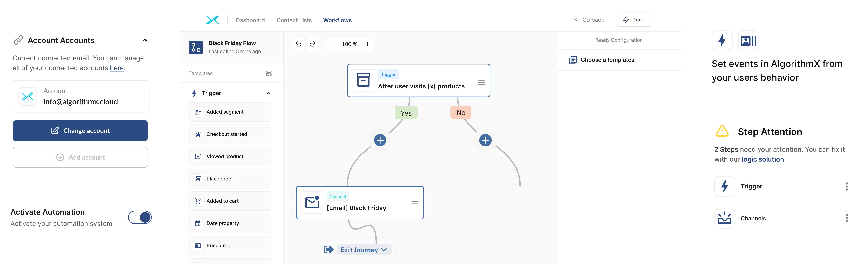Click the redo arrow icon

tap(312, 44)
